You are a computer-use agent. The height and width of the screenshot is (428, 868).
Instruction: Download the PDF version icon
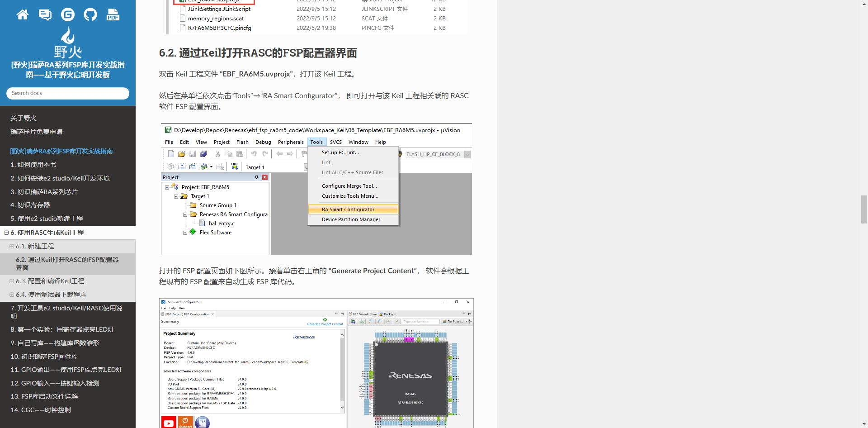[x=113, y=15]
